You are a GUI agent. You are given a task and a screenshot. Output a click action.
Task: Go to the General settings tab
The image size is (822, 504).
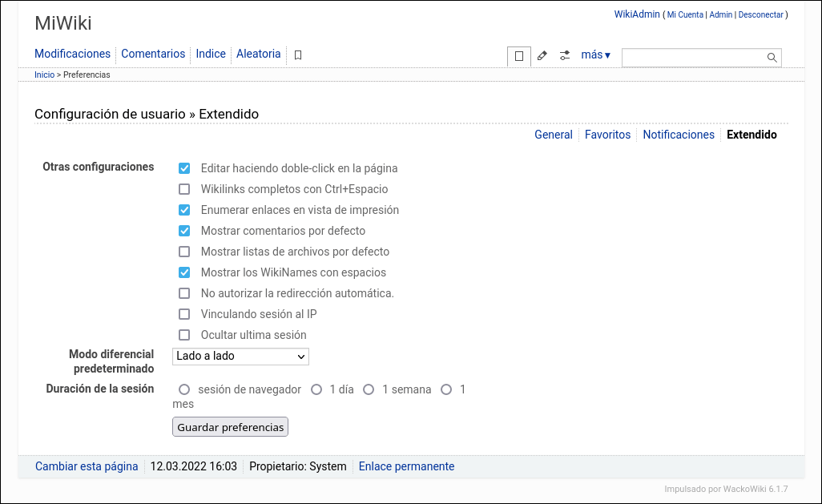(553, 135)
